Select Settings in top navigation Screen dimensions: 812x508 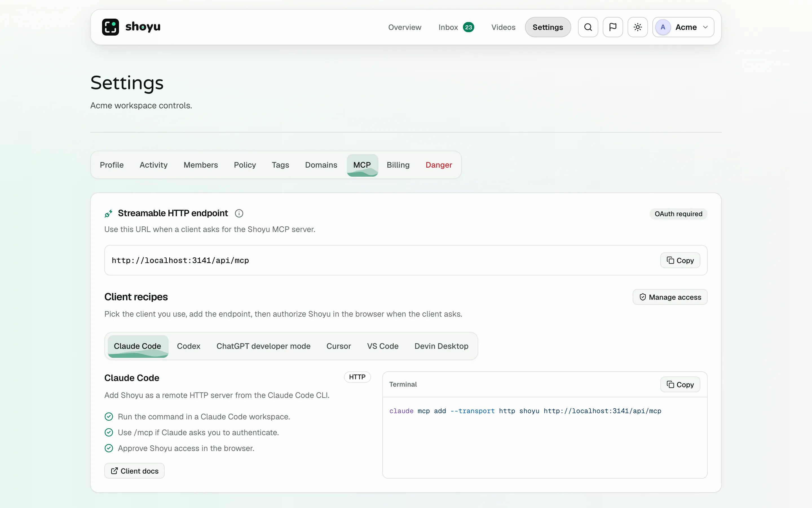click(548, 27)
